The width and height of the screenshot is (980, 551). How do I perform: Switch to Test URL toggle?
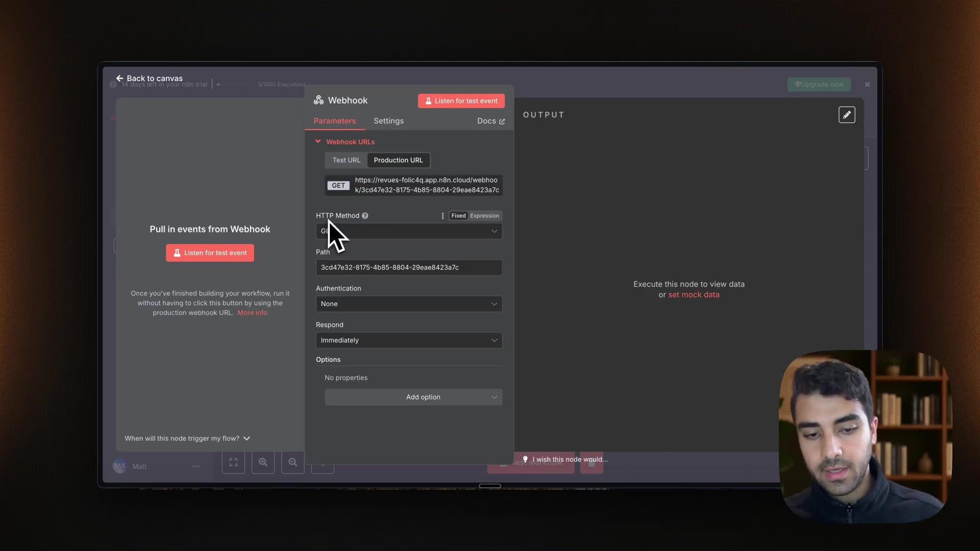(x=346, y=160)
